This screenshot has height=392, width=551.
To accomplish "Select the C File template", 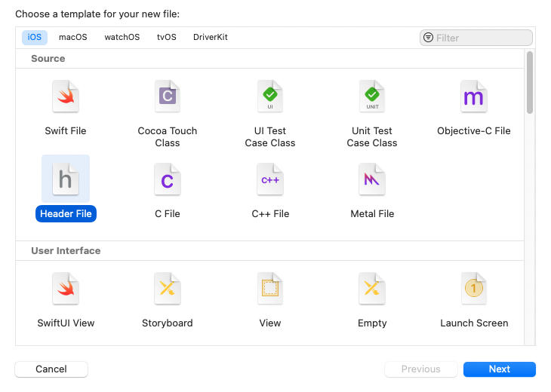I will (168, 179).
